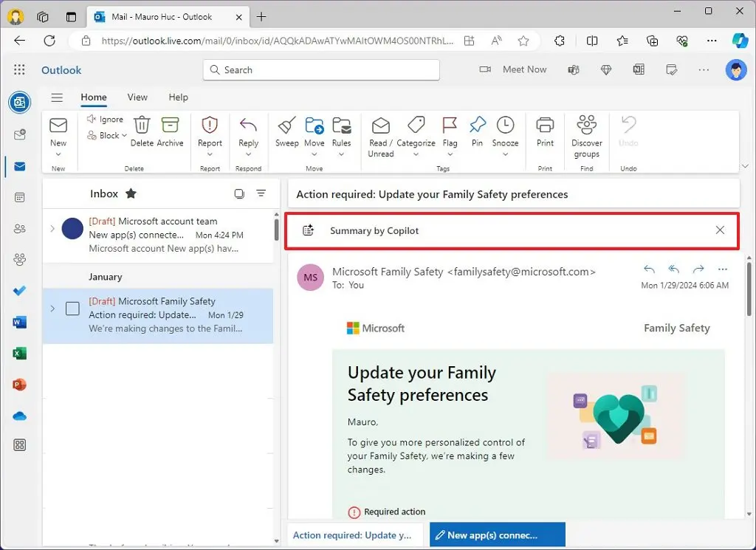
Task: Open the Help menu
Action: point(177,97)
